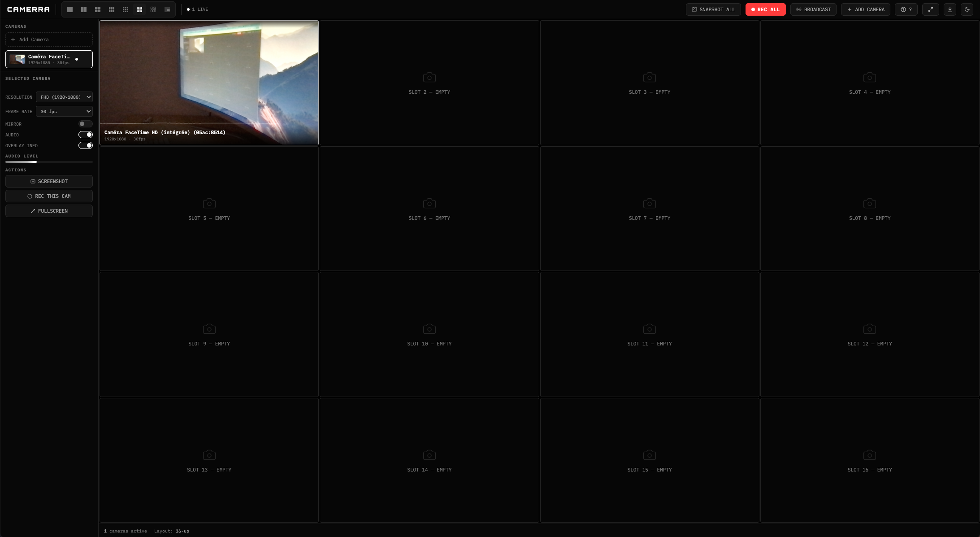Click REC THIS CAM button
This screenshot has height=537, width=980.
[x=49, y=196]
